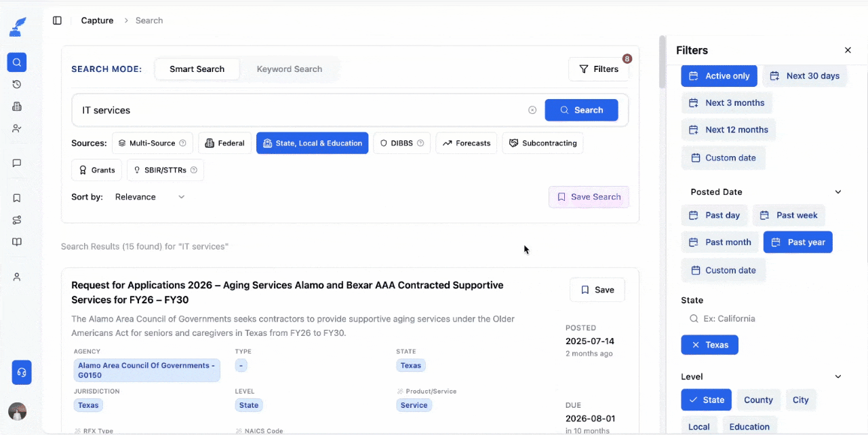Open the Pipeline icon in the left sidebar
Viewport: 868px width, 435px height.
[17, 220]
